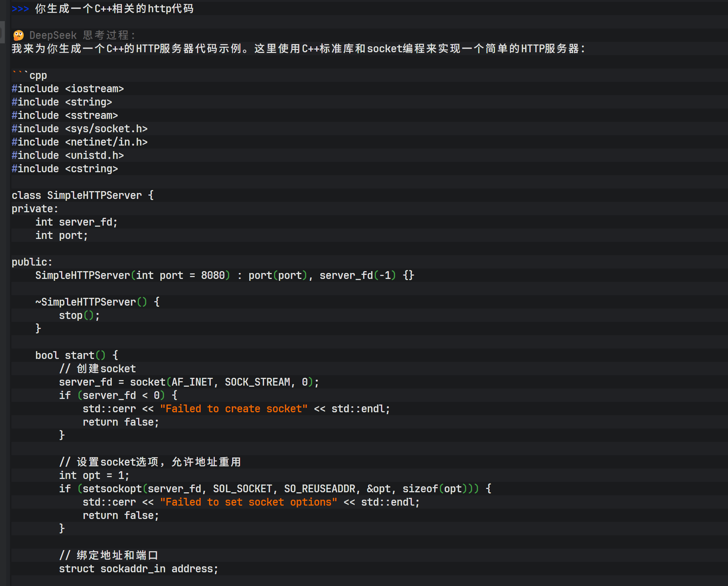Click the DeepSeek thinking-face emoji icon
The height and width of the screenshot is (586, 728).
click(18, 36)
